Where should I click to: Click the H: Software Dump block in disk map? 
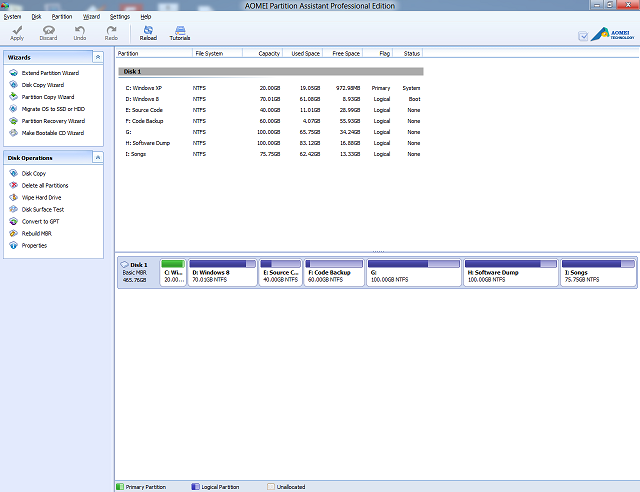[511, 272]
